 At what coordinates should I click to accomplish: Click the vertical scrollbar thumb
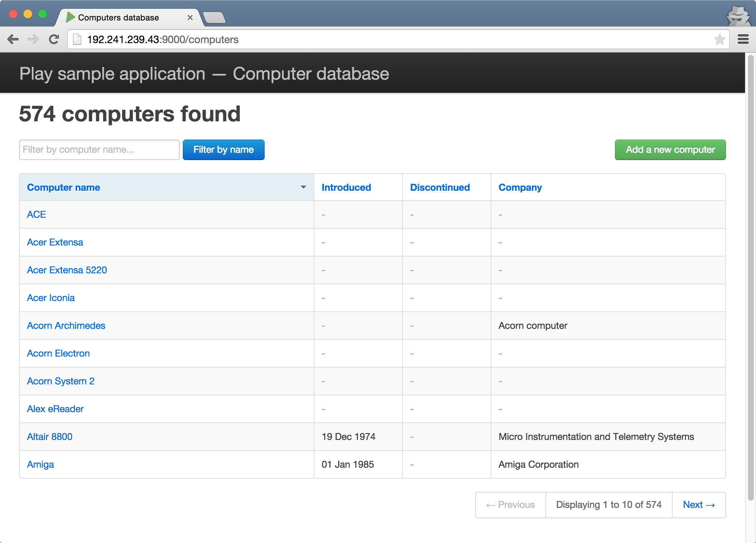pos(751,278)
